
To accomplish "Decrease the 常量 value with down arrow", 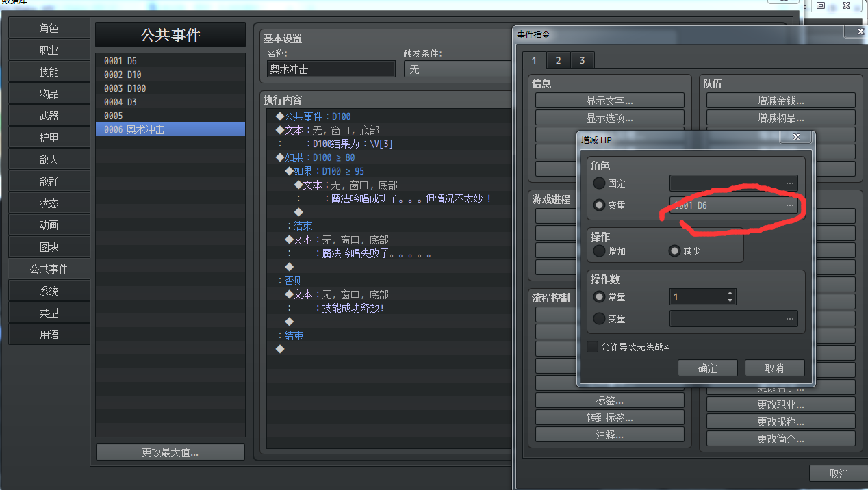I will coord(730,300).
